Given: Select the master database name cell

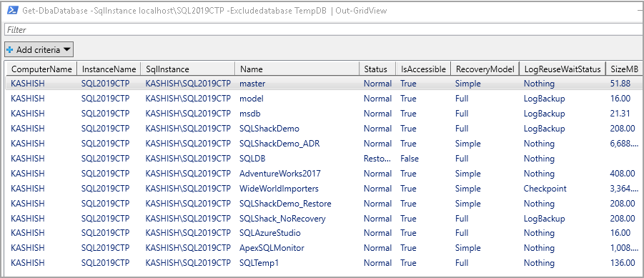Looking at the screenshot, I should [x=252, y=84].
